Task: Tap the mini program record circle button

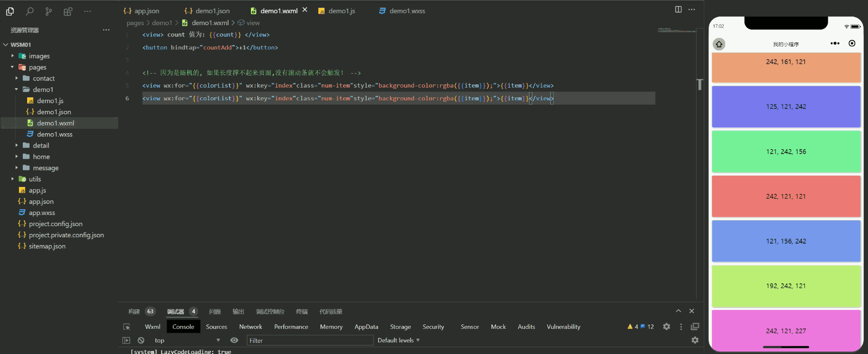Action: click(852, 44)
